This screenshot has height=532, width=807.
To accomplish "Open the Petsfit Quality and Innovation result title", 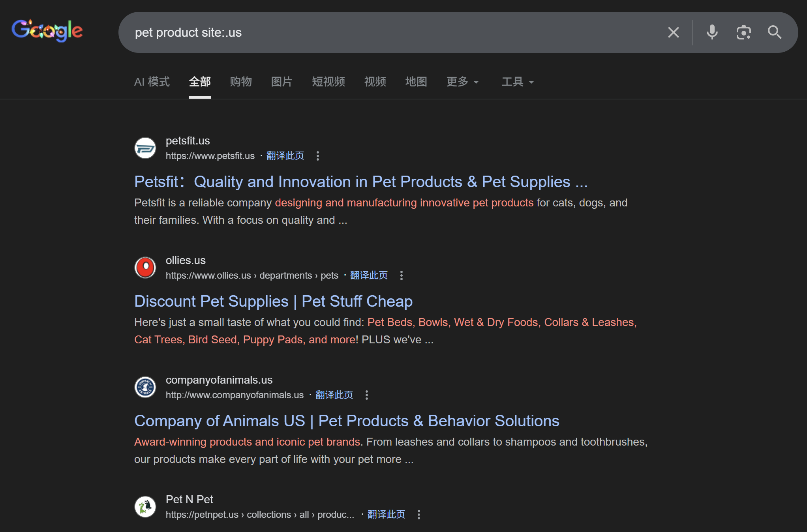I will click(x=361, y=182).
